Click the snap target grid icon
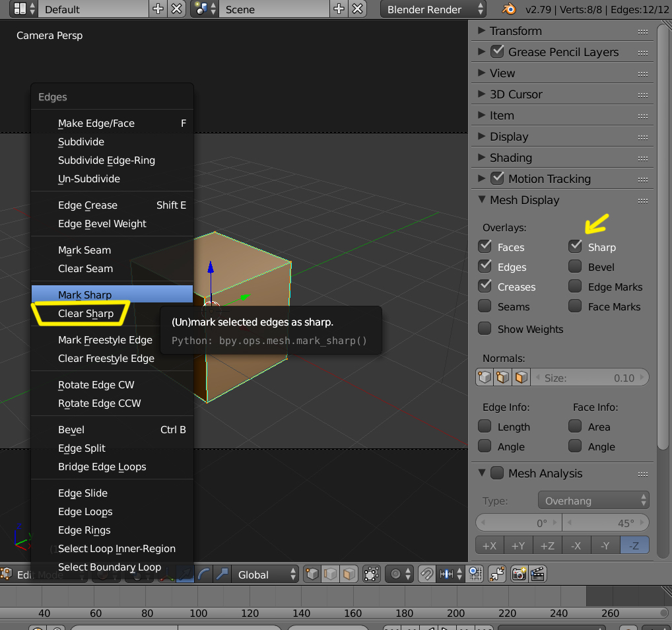 [x=475, y=575]
